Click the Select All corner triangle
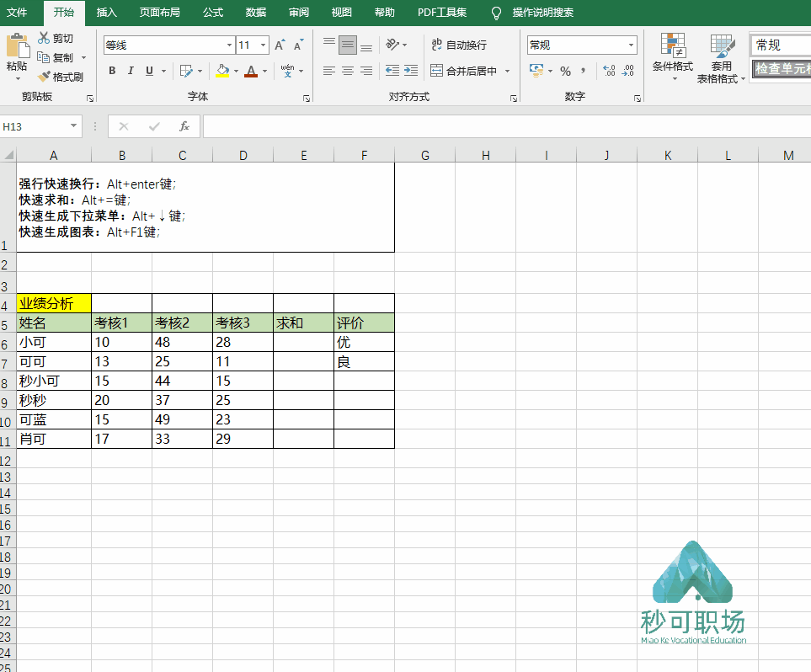Image resolution: width=811 pixels, height=672 pixels. click(x=8, y=155)
